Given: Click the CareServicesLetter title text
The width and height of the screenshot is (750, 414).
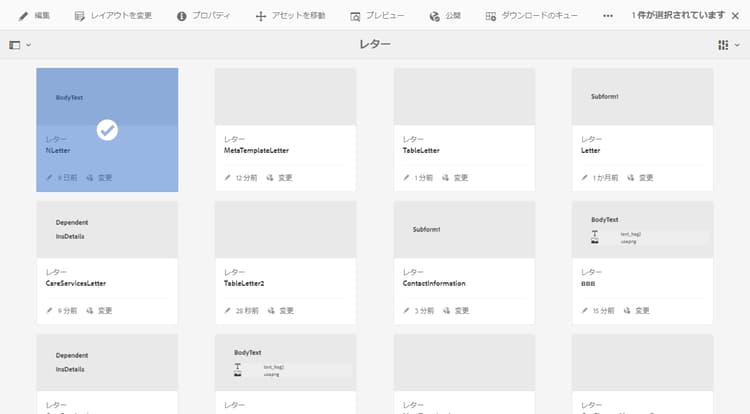Looking at the screenshot, I should 76,283.
